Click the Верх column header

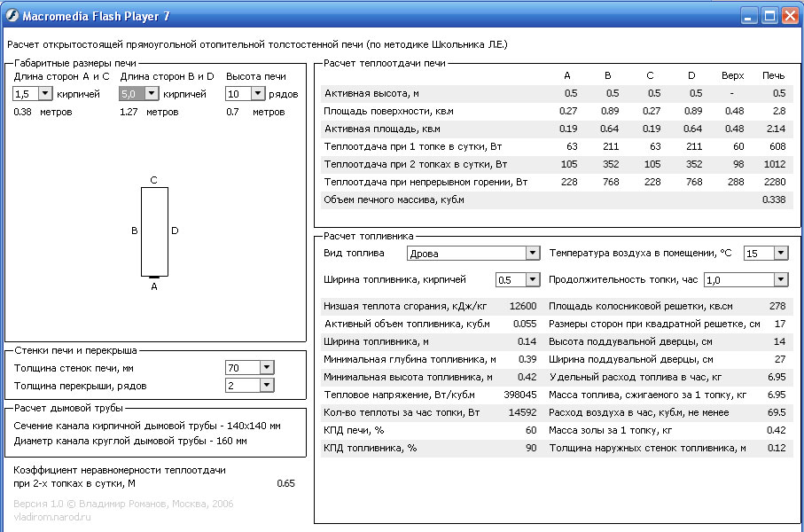point(732,75)
